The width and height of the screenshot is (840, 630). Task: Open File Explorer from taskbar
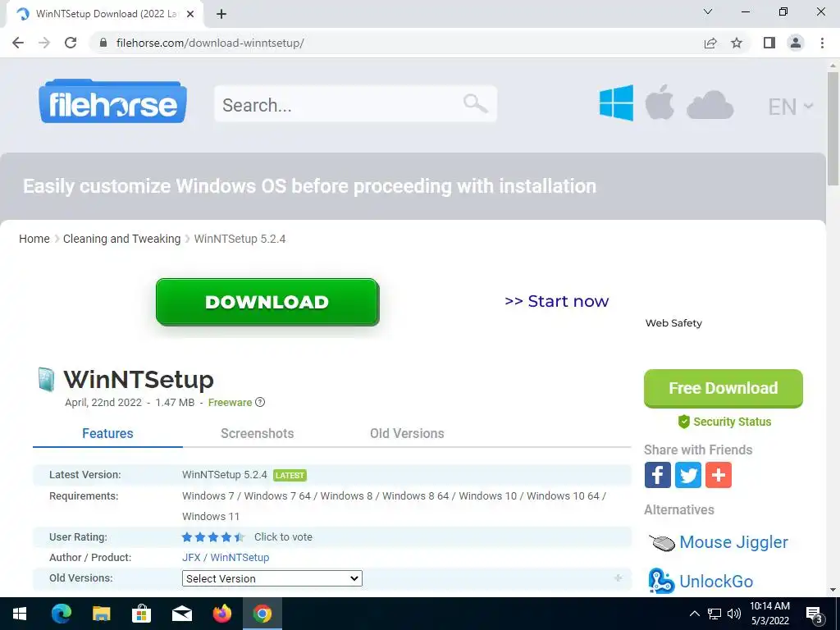[x=101, y=614]
